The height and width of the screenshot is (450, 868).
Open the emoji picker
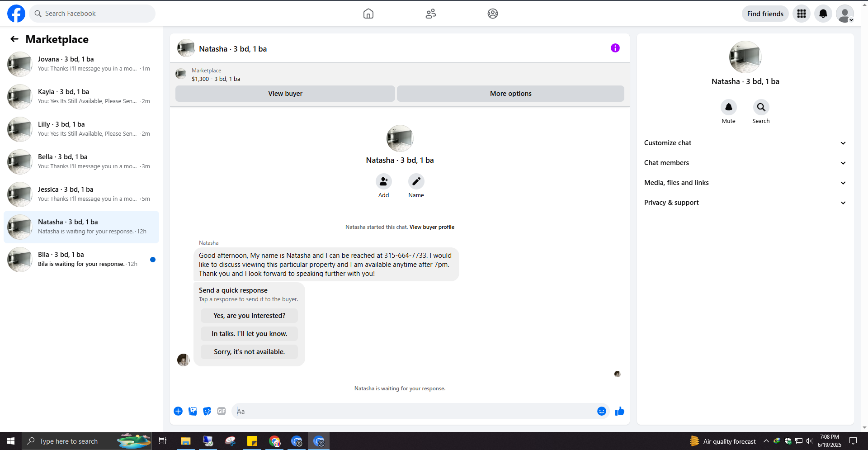pyautogui.click(x=602, y=411)
